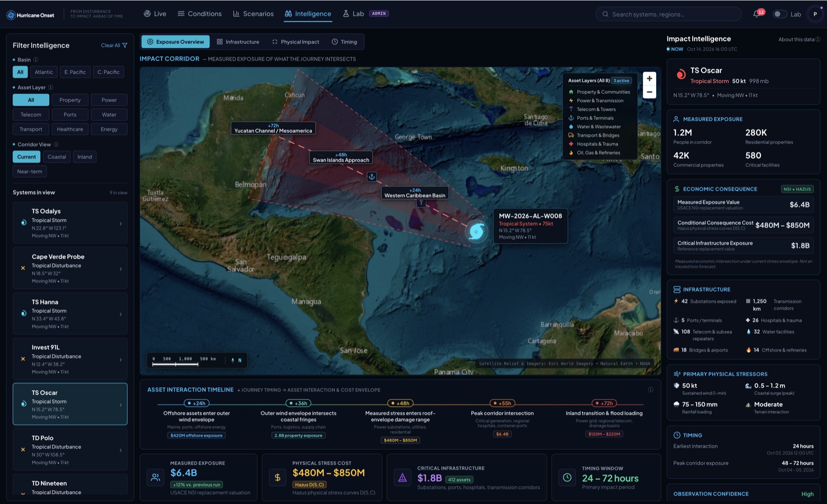
Task: Toggle the Lab mode switch
Action: pyautogui.click(x=780, y=14)
